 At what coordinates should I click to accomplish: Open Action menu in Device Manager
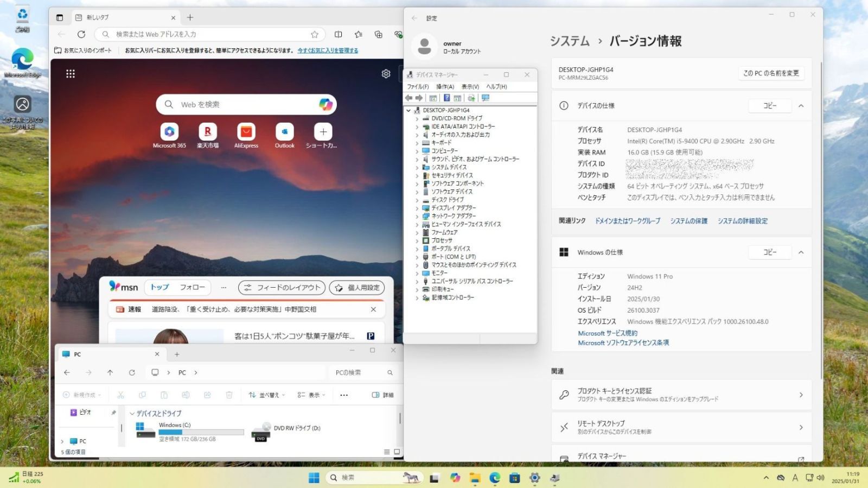coord(445,87)
